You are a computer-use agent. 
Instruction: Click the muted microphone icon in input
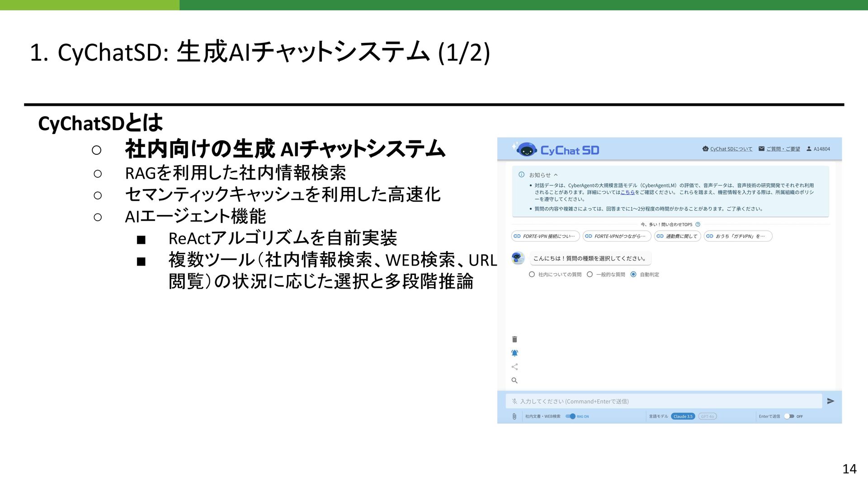coord(514,401)
